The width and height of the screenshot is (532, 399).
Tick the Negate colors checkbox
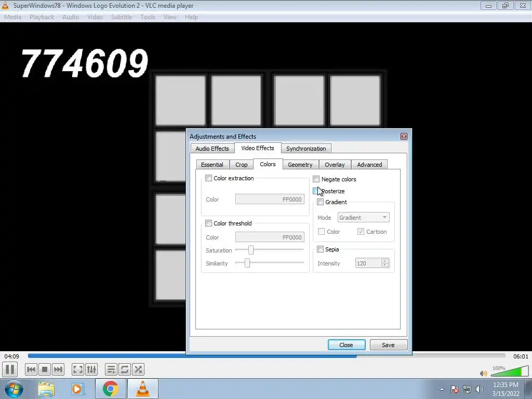tap(316, 179)
